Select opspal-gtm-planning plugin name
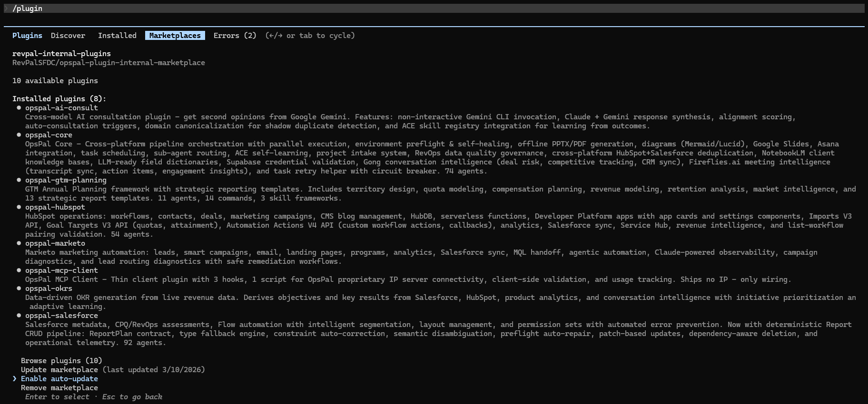The width and height of the screenshot is (868, 404). pyautogui.click(x=66, y=180)
